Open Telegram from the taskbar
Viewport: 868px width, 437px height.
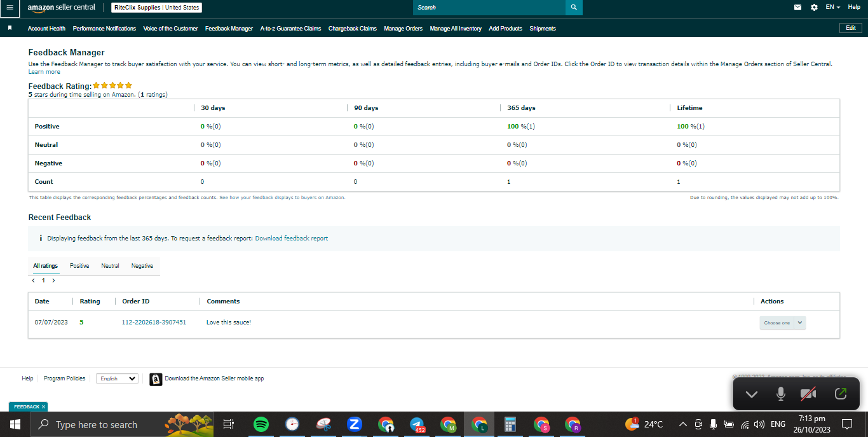point(417,424)
